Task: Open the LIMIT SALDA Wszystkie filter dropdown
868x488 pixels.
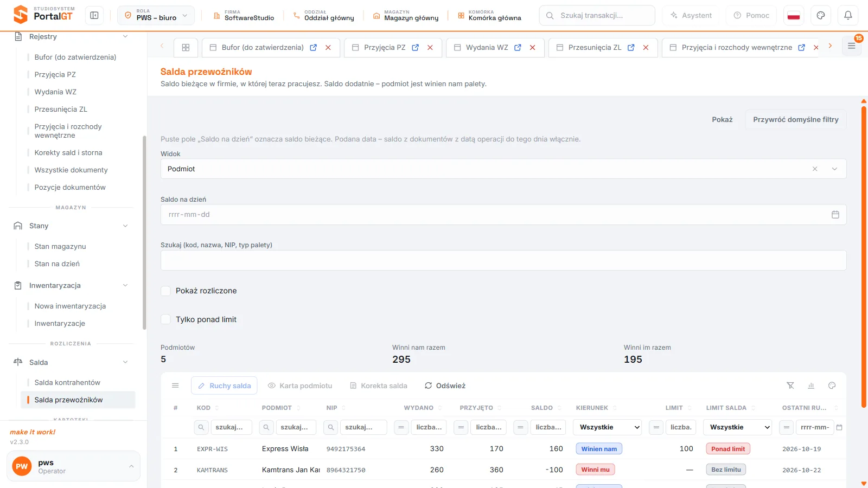Action: pyautogui.click(x=737, y=427)
